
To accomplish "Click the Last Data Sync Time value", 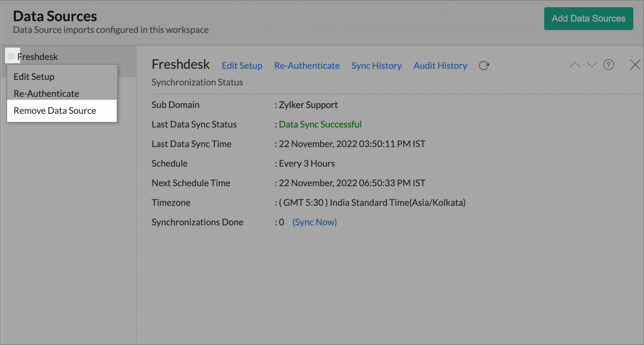I will tap(352, 144).
